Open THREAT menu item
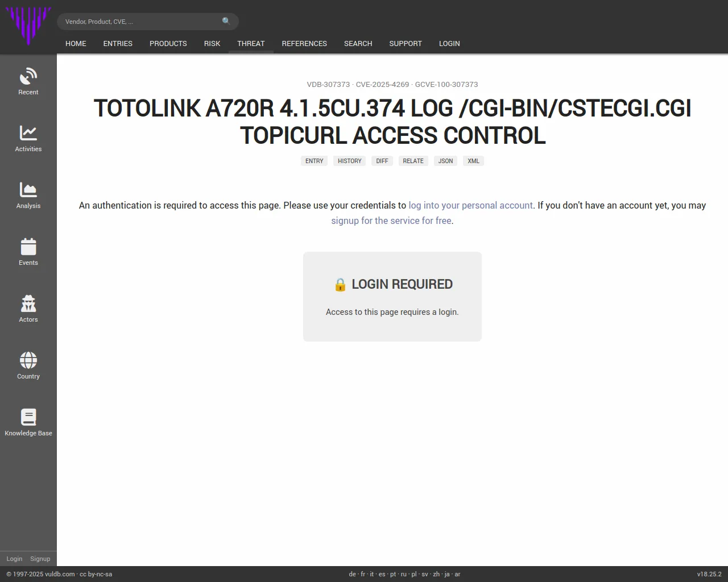 [251, 43]
